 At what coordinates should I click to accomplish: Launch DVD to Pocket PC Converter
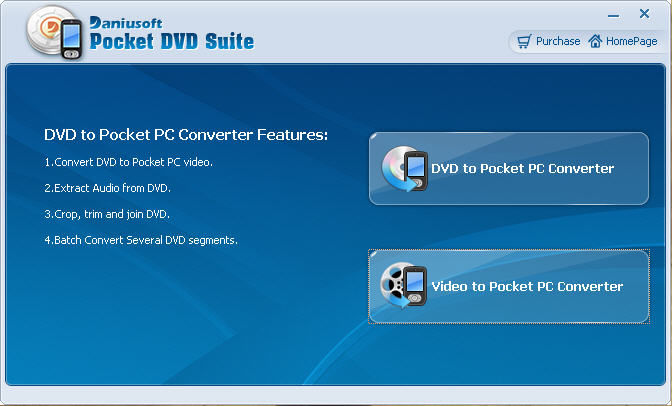point(509,168)
